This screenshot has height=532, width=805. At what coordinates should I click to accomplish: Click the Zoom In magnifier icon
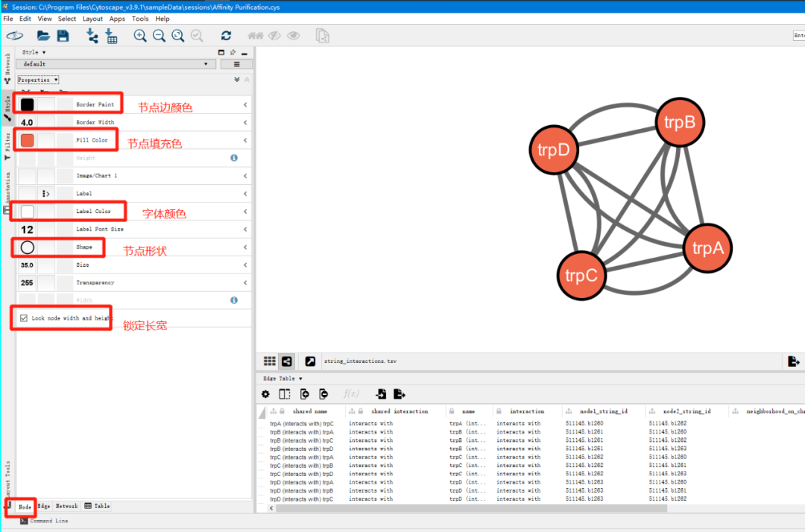point(140,35)
